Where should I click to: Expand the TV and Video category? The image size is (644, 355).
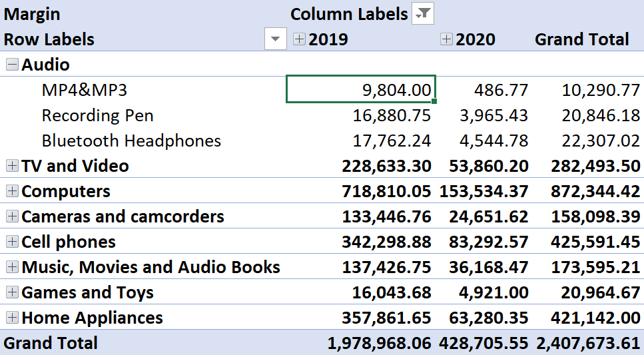tap(13, 166)
